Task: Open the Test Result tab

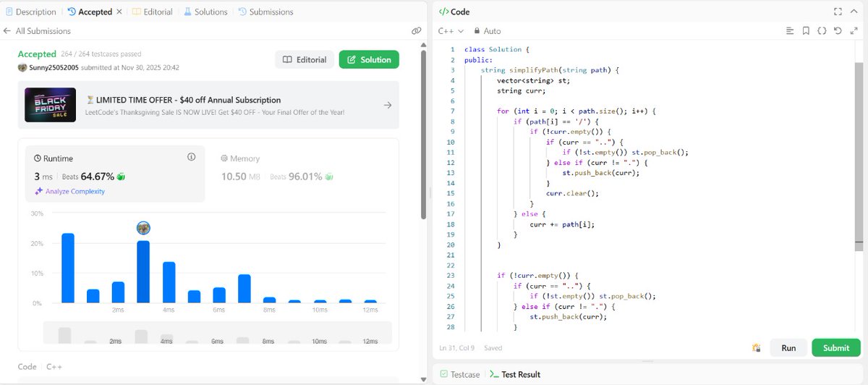Action: tap(515, 374)
